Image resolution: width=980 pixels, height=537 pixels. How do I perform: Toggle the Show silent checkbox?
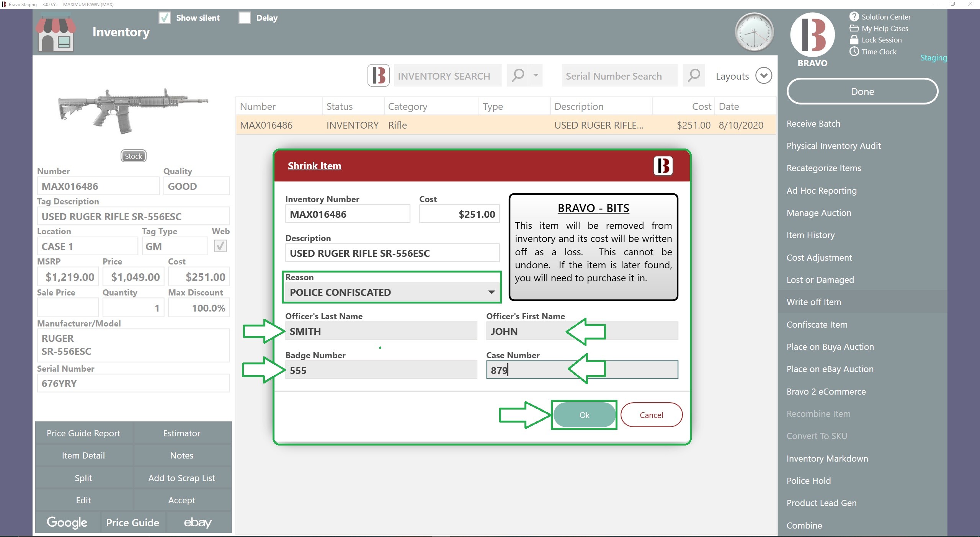[x=165, y=18]
